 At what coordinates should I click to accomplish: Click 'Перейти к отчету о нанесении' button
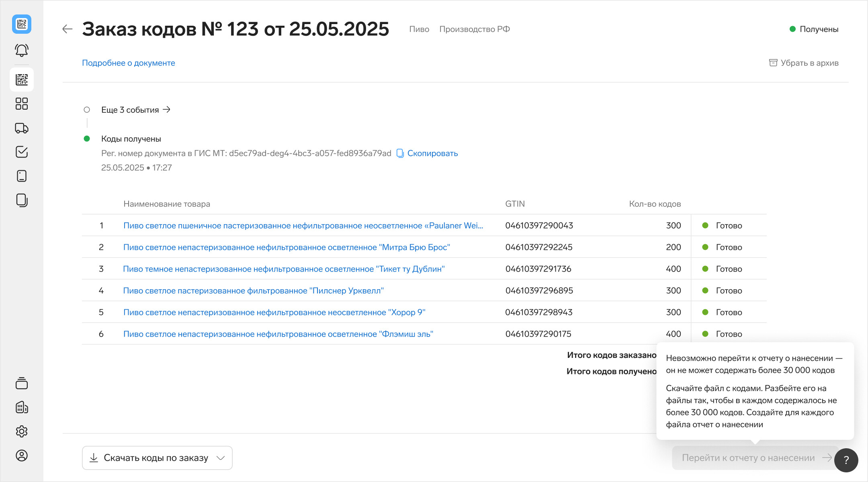click(x=748, y=458)
